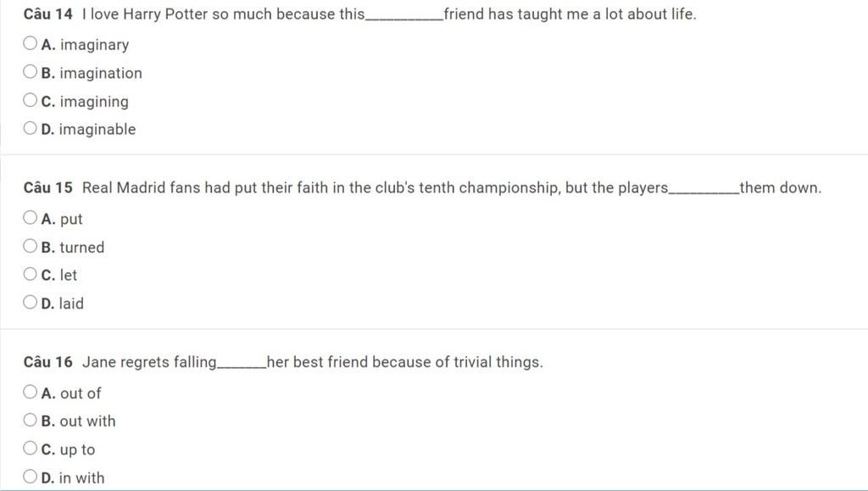Pick answer C. up to
The width and height of the screenshot is (868, 491).
point(31,449)
